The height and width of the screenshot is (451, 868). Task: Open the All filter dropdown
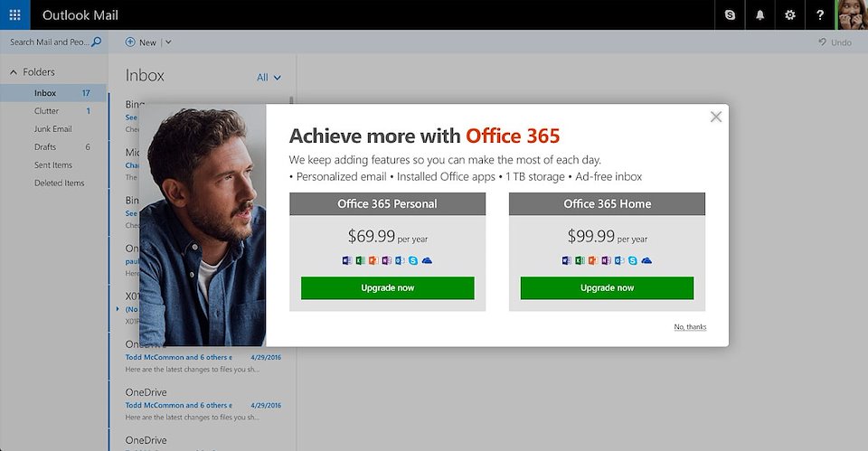tap(269, 78)
